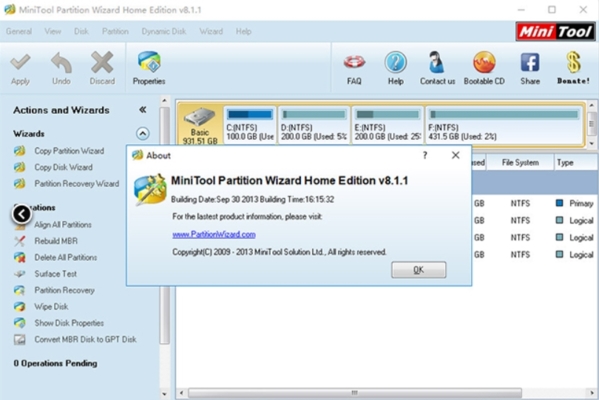The width and height of the screenshot is (599, 400).
Task: Select Align All Partitions operation
Action: (63, 225)
